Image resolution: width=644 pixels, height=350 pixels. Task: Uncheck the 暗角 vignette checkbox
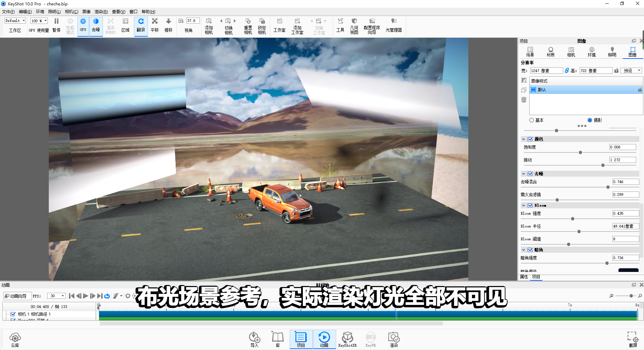coord(530,250)
